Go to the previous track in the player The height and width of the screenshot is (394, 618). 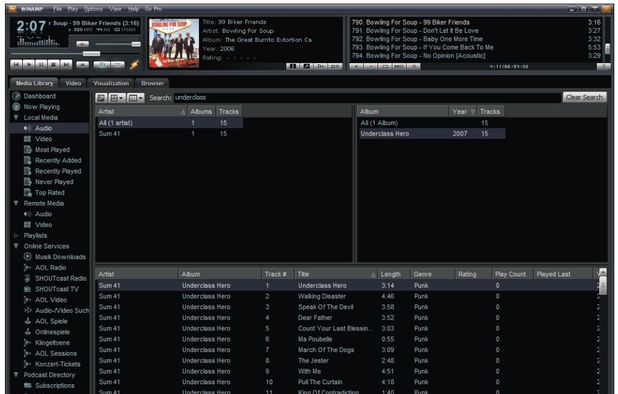(x=16, y=65)
